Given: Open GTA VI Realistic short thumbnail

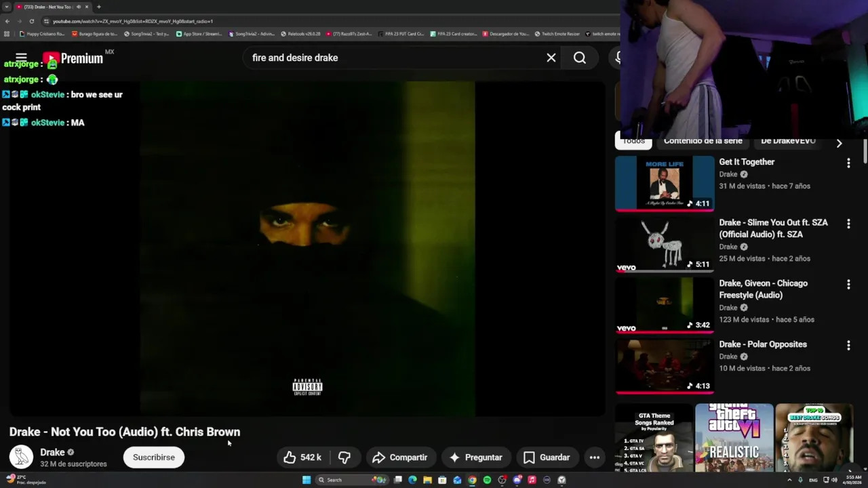Looking at the screenshot, I should pyautogui.click(x=734, y=438).
